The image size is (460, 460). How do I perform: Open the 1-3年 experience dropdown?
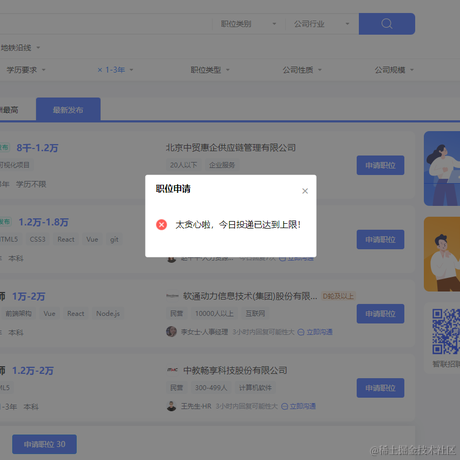[x=119, y=70]
